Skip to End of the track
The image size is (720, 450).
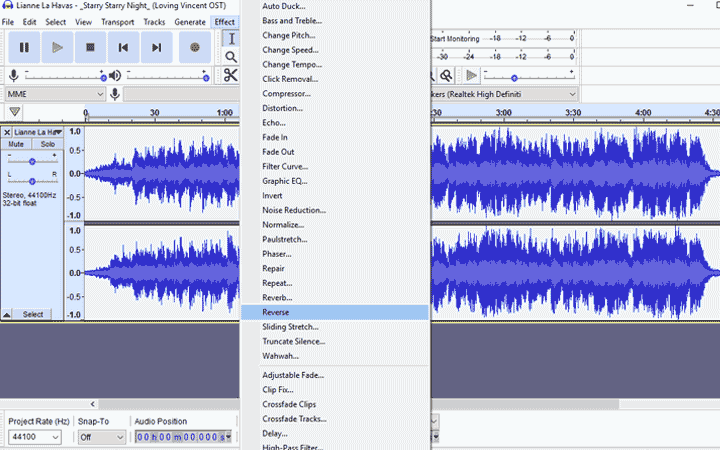[x=156, y=47]
